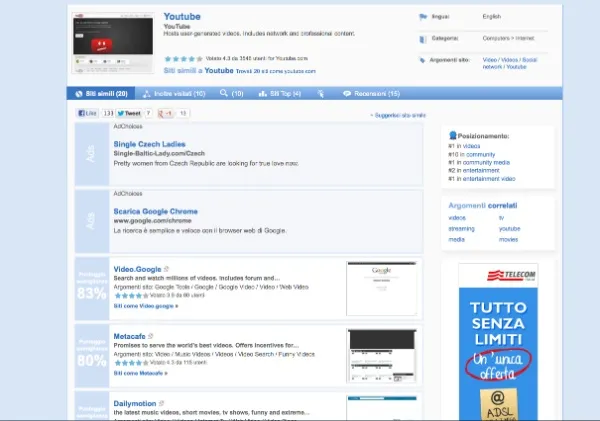This screenshot has width=600, height=421.
Task: Open the Siti simili (20) tab
Action: (x=101, y=93)
